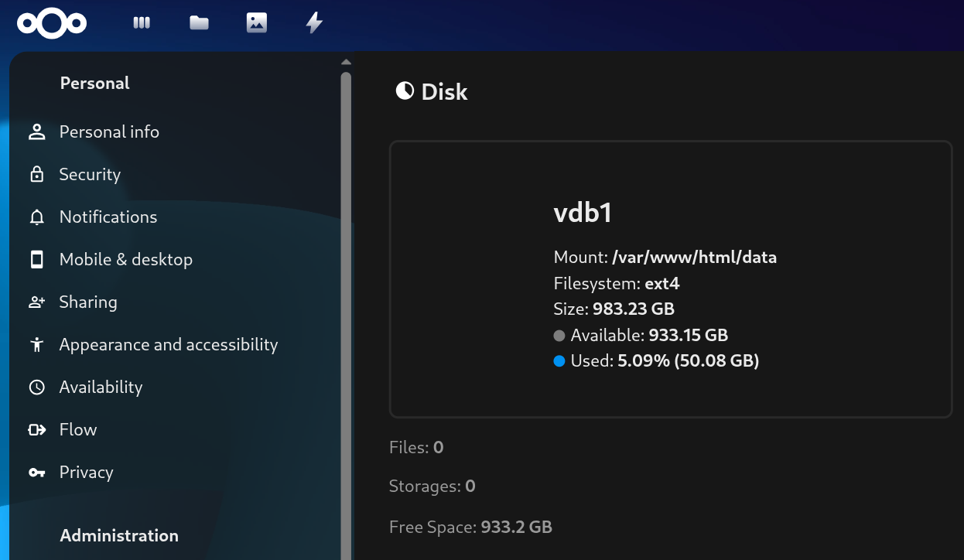Screen dimensions: 964x560
Task: Click the Nextcloud logo
Action: (52, 23)
